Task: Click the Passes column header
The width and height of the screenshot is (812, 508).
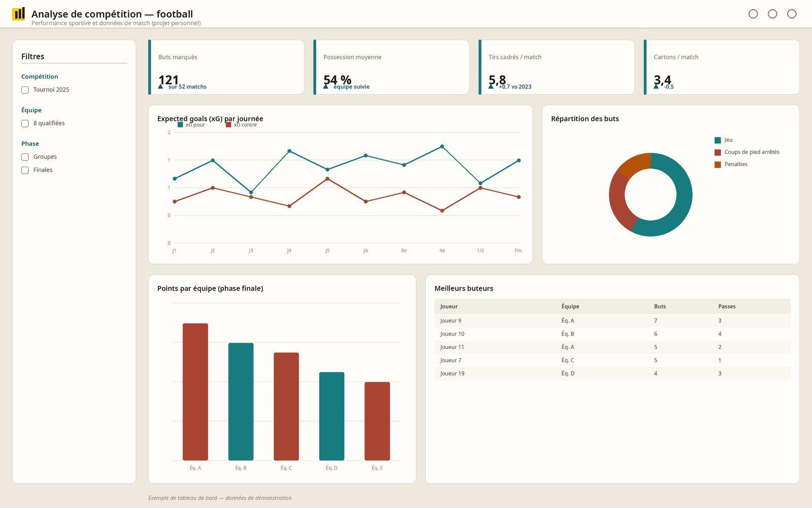Action: click(727, 306)
